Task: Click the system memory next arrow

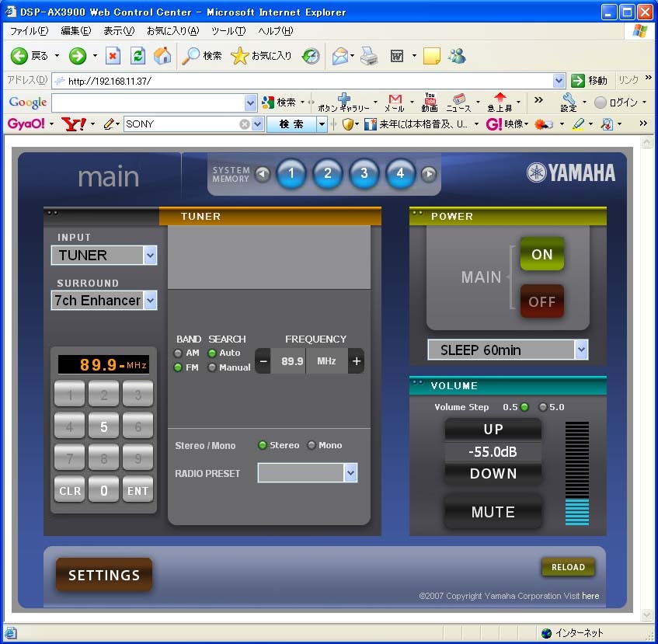Action: (x=429, y=174)
